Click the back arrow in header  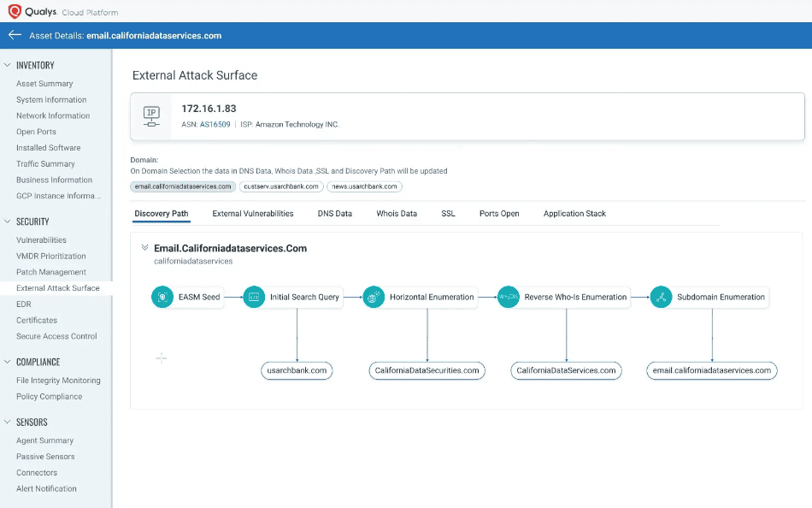click(14, 35)
